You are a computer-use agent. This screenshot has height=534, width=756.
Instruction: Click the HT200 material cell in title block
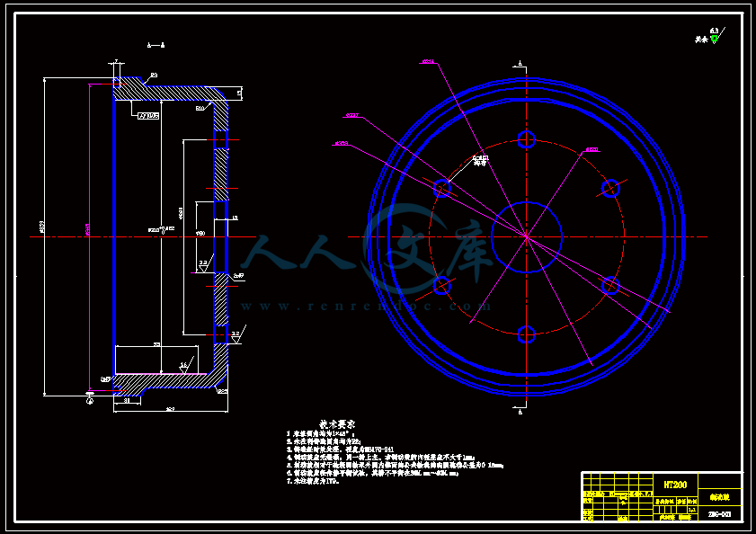[x=675, y=485]
